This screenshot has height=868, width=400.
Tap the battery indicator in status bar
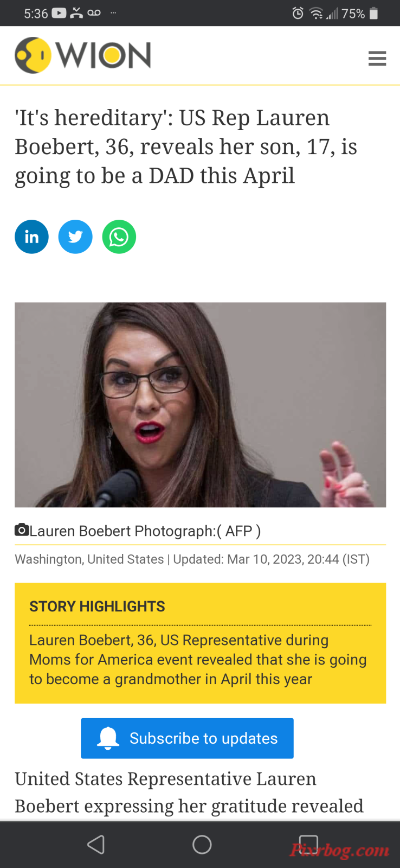click(x=373, y=13)
